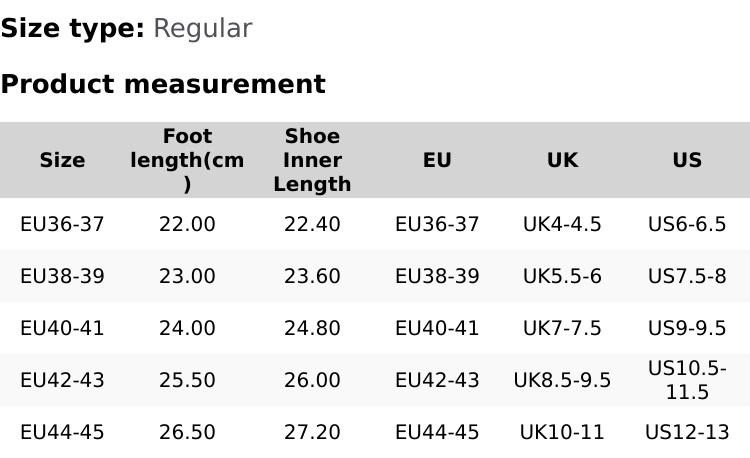This screenshot has width=750, height=458.
Task: Click the US column header
Action: click(x=687, y=160)
